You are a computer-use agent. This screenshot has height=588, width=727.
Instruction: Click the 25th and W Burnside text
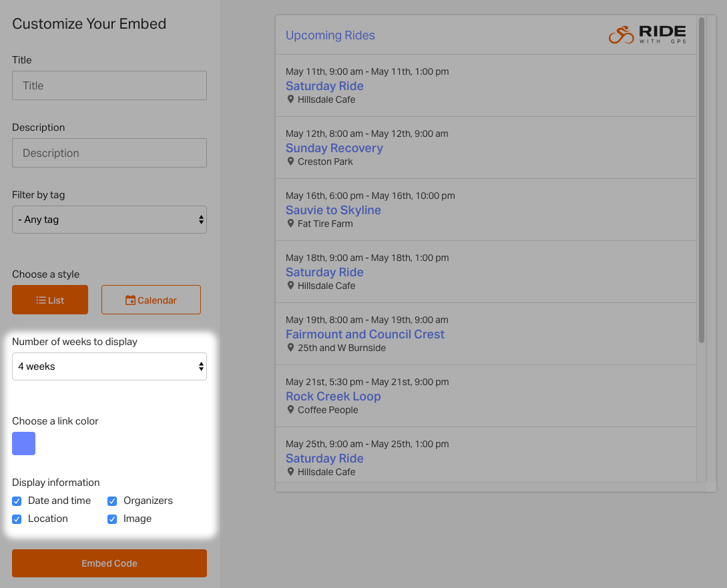(x=342, y=348)
